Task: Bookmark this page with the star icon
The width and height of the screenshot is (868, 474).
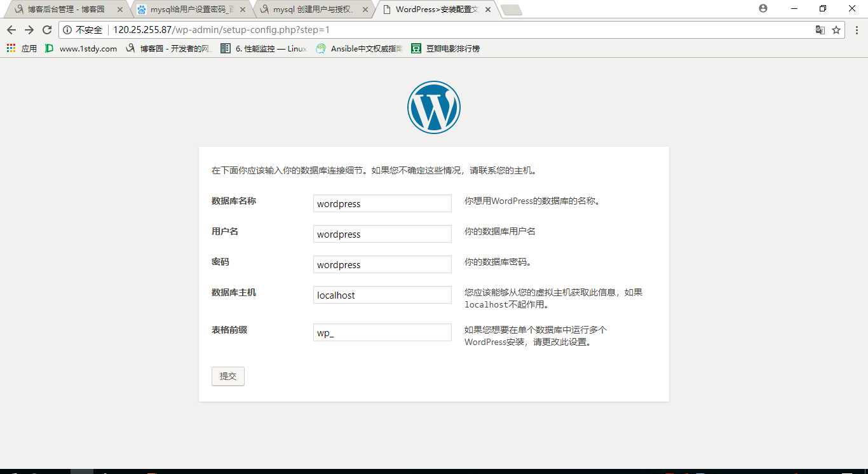Action: click(x=836, y=30)
